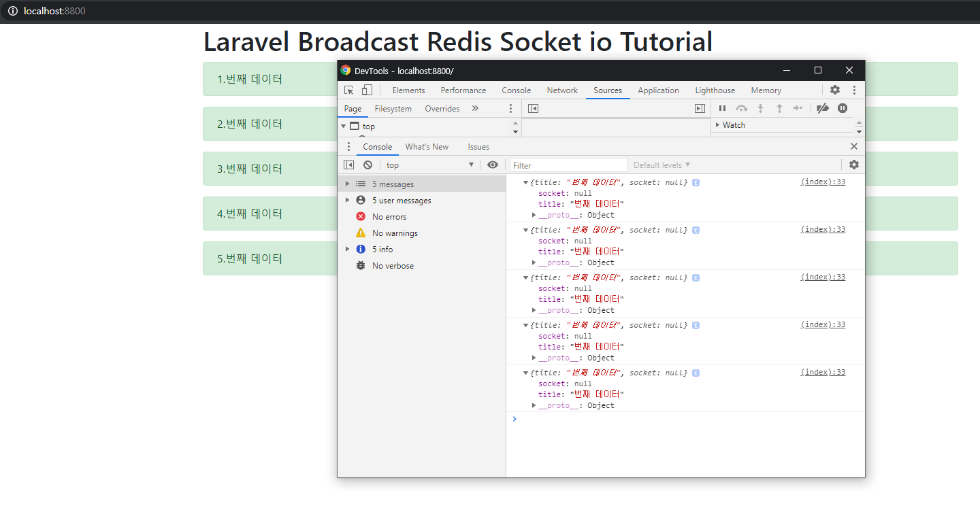The image size is (980, 527).
Task: Click the '1.번째 데이터' alert on page
Action: coord(580,79)
